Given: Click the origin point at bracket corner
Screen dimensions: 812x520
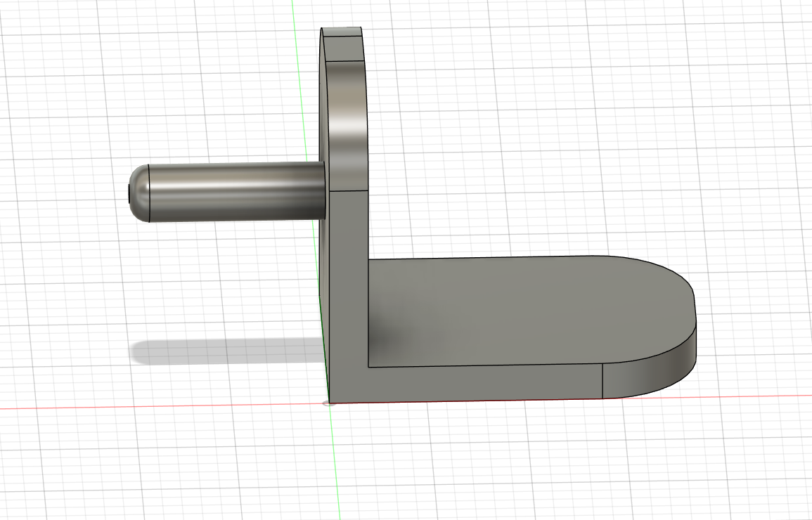Looking at the screenshot, I should click(328, 403).
